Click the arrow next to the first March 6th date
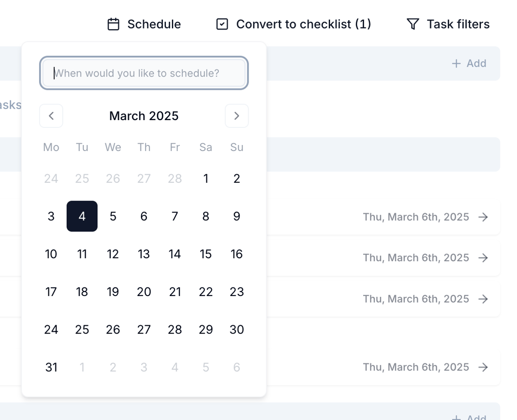The width and height of the screenshot is (517, 420). [x=484, y=217]
